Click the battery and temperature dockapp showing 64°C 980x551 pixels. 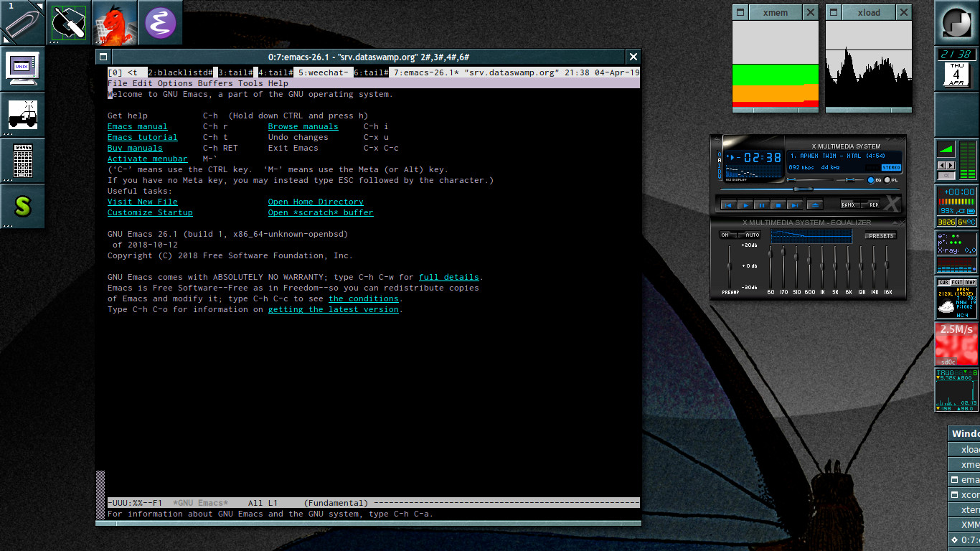[x=957, y=206]
